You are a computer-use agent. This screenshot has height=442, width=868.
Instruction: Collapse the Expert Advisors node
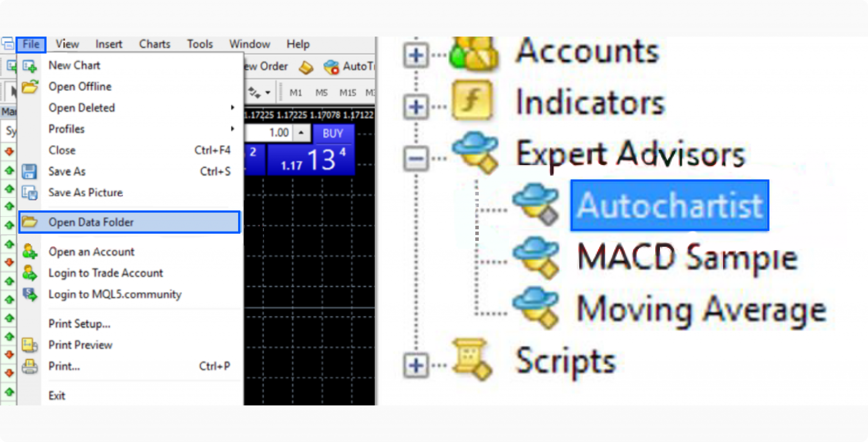pyautogui.click(x=416, y=158)
